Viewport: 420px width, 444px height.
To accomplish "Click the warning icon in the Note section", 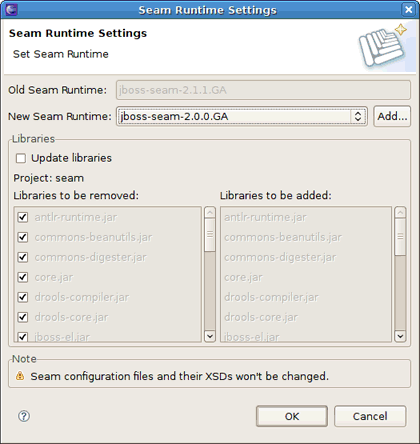I will click(20, 376).
